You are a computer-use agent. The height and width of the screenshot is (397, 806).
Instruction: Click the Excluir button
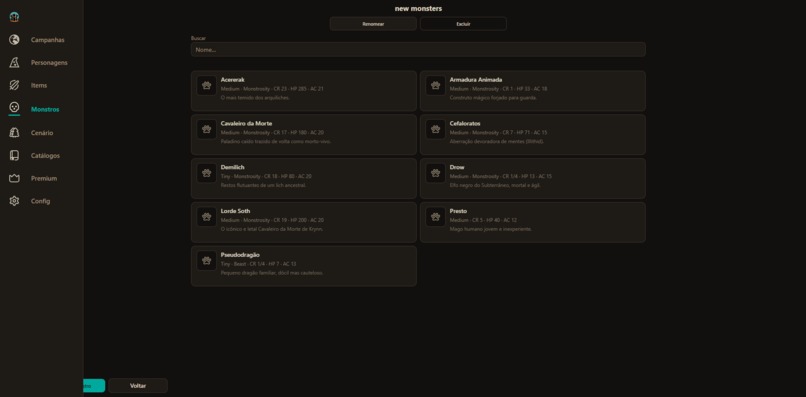coord(463,24)
